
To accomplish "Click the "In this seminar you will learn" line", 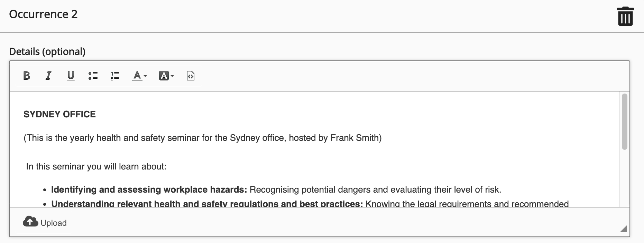I will pos(96,166).
